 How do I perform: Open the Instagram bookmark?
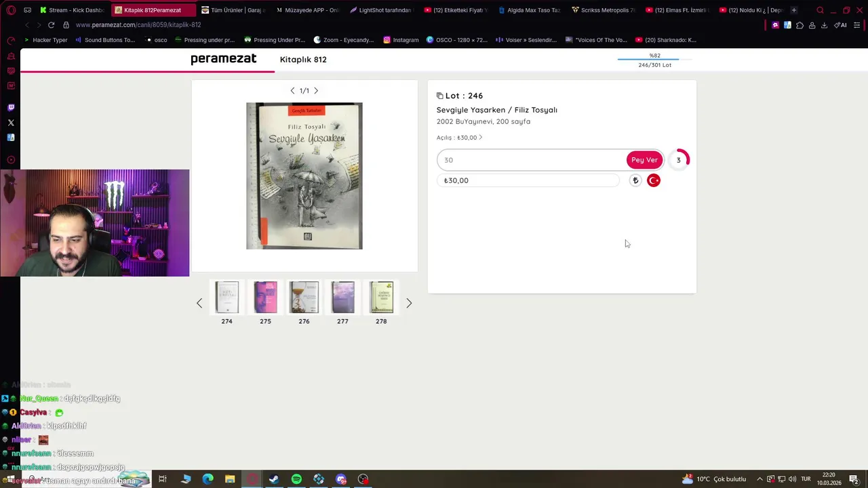click(401, 40)
